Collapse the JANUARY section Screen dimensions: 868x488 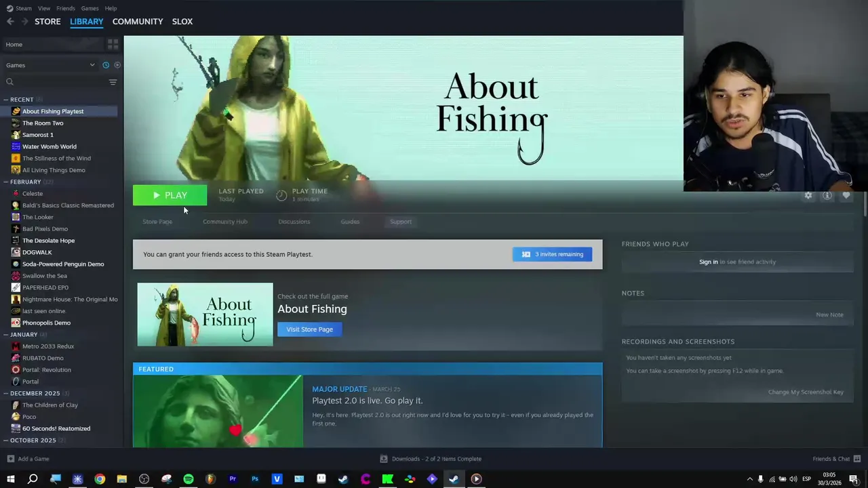tap(5, 334)
